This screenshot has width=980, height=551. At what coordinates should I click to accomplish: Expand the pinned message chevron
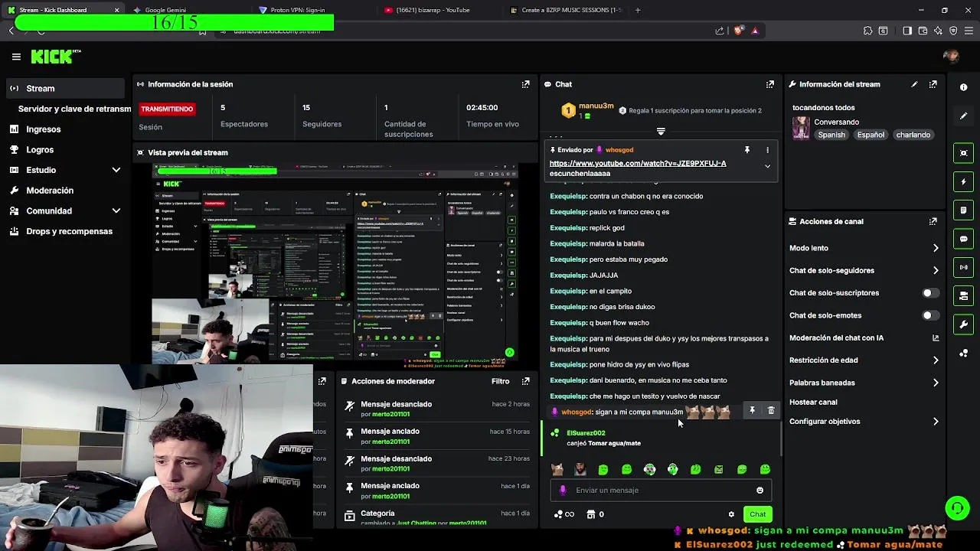click(767, 166)
